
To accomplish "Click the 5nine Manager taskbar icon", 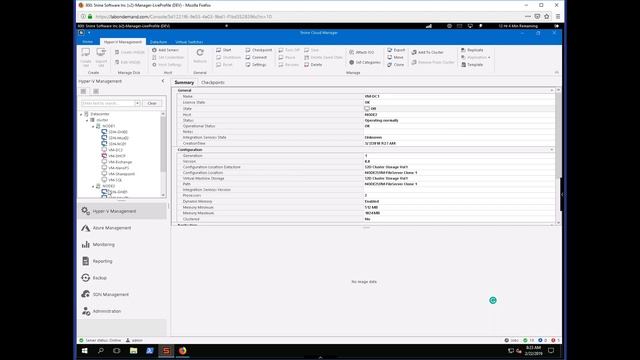I will point(166,351).
